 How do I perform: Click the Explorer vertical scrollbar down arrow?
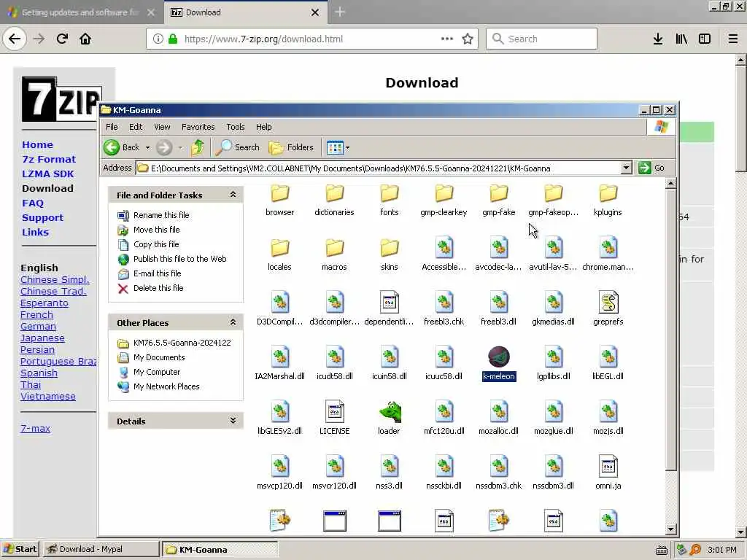coord(671,529)
